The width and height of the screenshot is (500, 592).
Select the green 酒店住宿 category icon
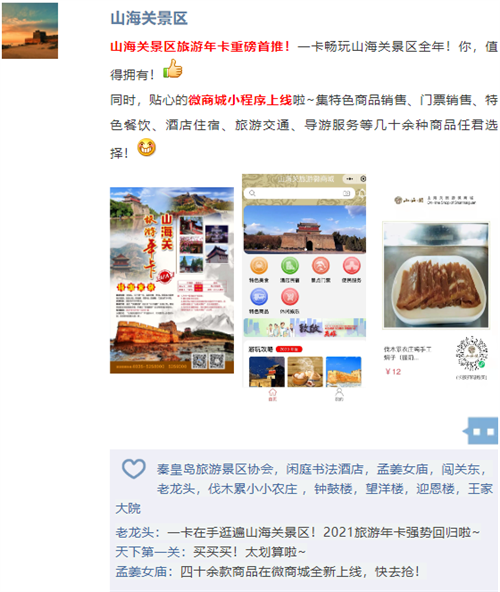[x=290, y=266]
